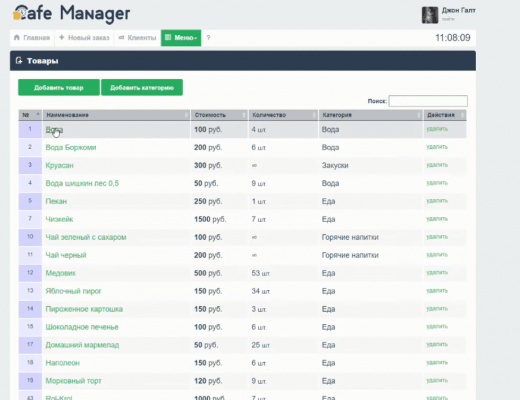Sort table by the № column arrow
This screenshot has width=520, height=400.
(38, 114)
